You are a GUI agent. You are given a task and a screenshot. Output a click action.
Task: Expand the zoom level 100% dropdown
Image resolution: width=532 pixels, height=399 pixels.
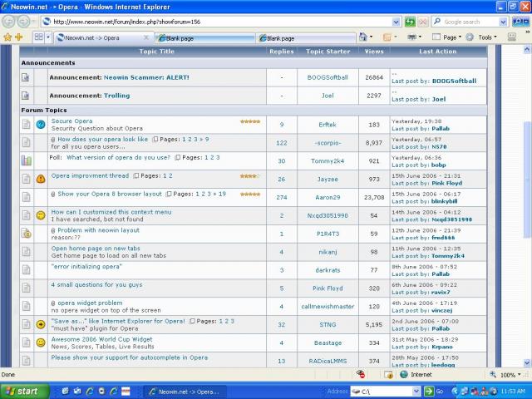(x=520, y=375)
